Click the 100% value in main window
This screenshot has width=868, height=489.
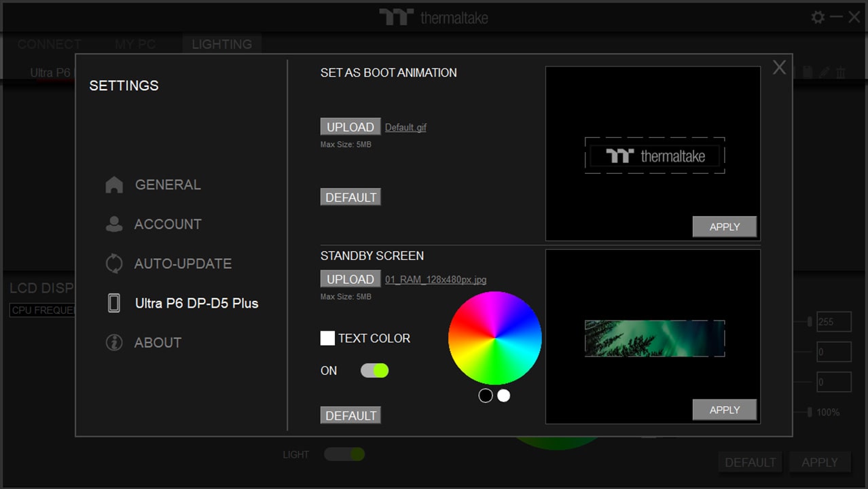[x=829, y=412]
